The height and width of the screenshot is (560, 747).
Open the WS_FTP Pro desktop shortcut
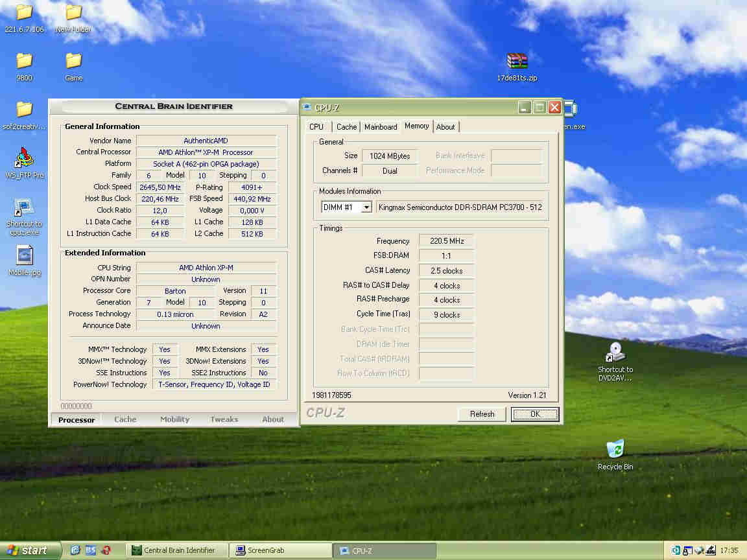pyautogui.click(x=24, y=159)
